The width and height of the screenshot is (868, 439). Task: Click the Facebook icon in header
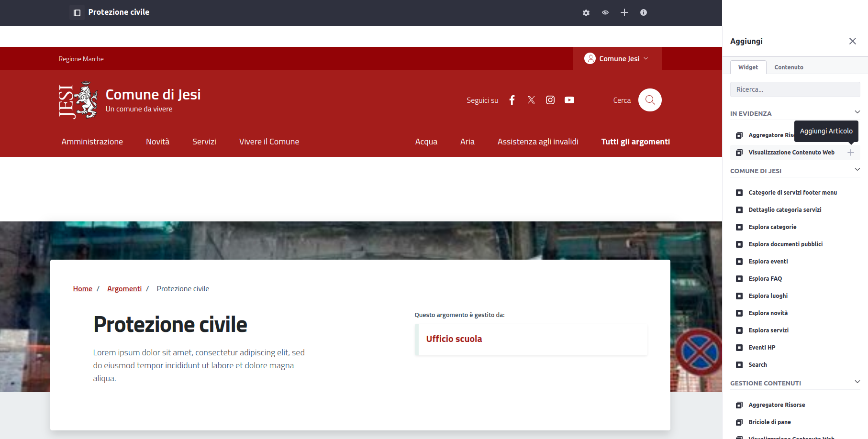coord(512,100)
